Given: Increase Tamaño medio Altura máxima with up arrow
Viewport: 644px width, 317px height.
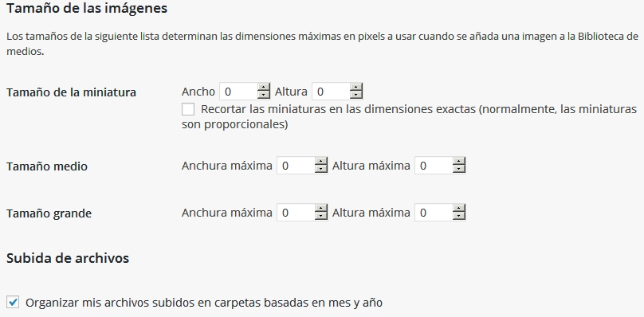Looking at the screenshot, I should 459,162.
